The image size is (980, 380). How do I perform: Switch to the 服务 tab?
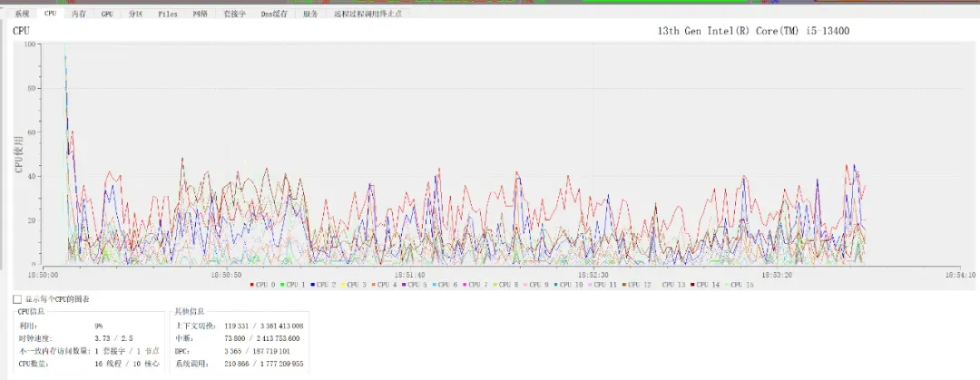[310, 14]
